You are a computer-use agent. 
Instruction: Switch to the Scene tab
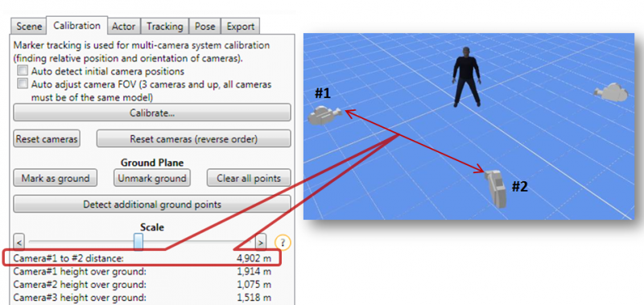click(29, 27)
